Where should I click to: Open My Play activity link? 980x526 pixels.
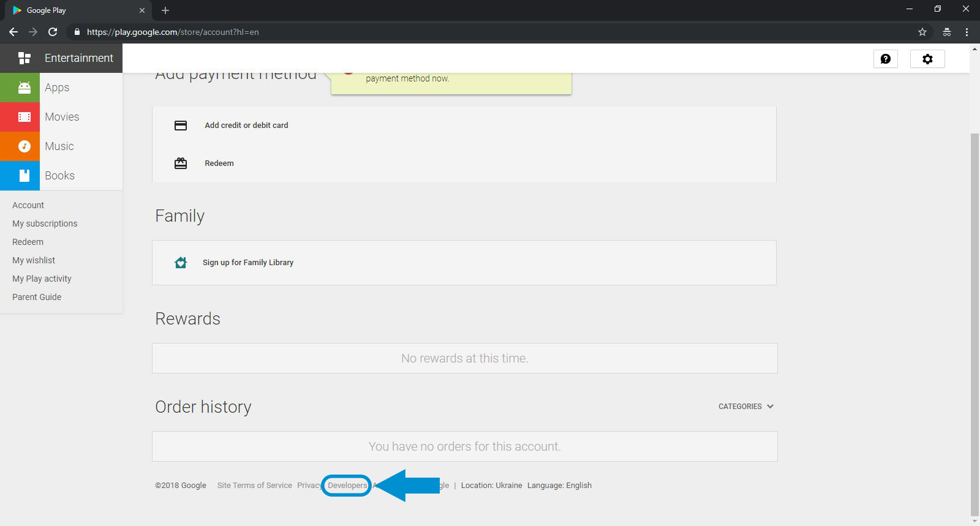[x=42, y=279]
